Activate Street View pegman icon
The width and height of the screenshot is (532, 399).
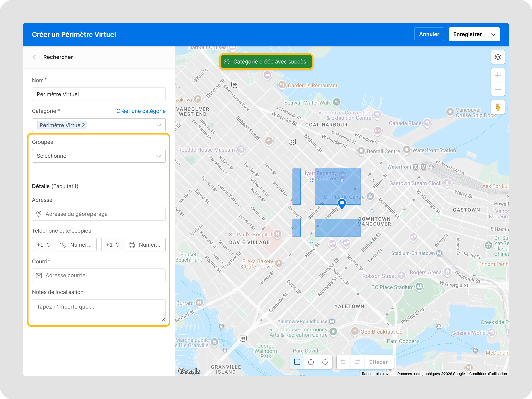pyautogui.click(x=498, y=107)
